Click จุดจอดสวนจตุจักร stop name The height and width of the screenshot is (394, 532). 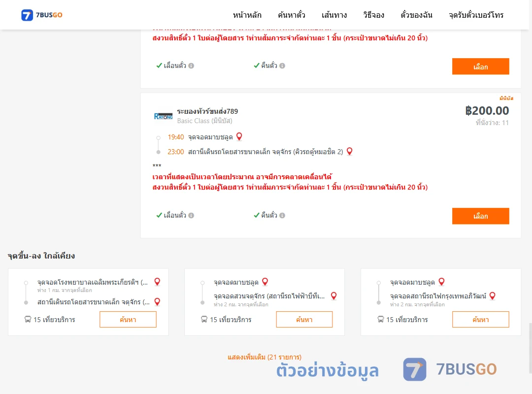[x=269, y=296]
